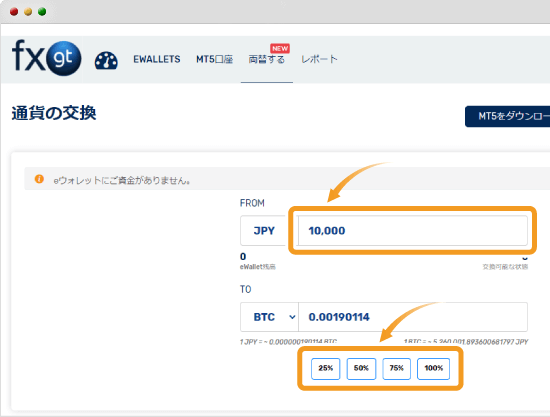This screenshot has width=550, height=417.
Task: Click the green maximize window dot
Action: coord(42,12)
